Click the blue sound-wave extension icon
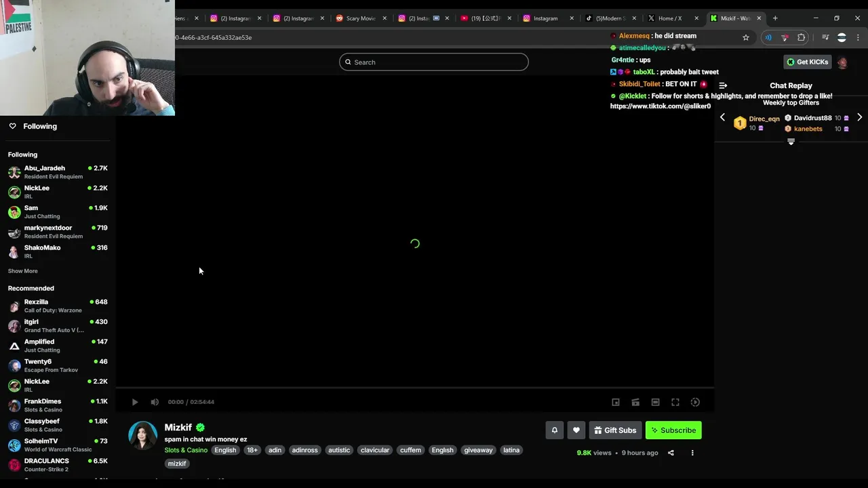 click(768, 37)
